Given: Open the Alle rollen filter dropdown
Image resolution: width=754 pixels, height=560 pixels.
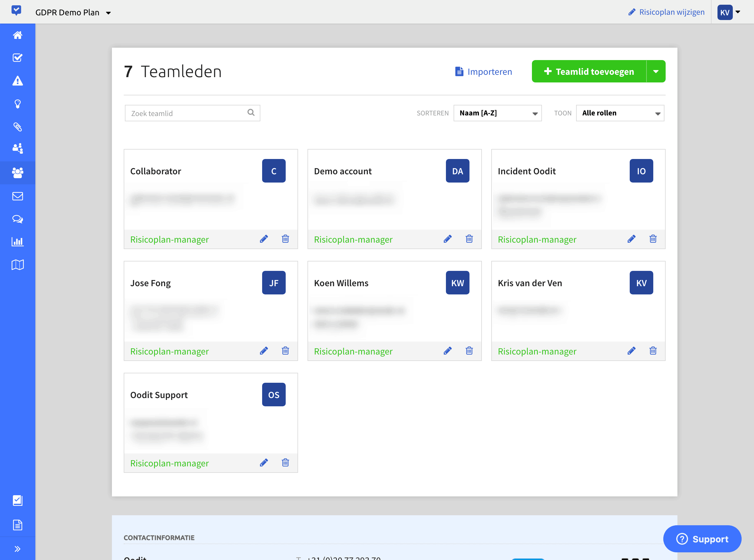Looking at the screenshot, I should pos(620,113).
